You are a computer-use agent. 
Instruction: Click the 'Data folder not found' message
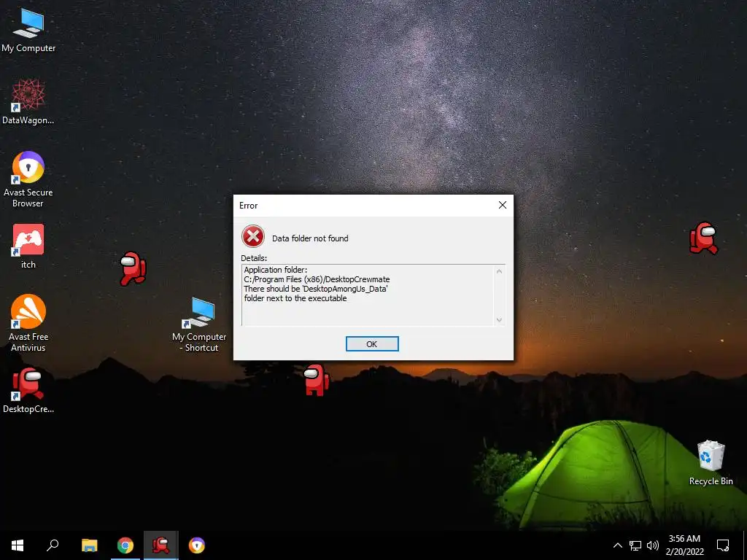(310, 238)
